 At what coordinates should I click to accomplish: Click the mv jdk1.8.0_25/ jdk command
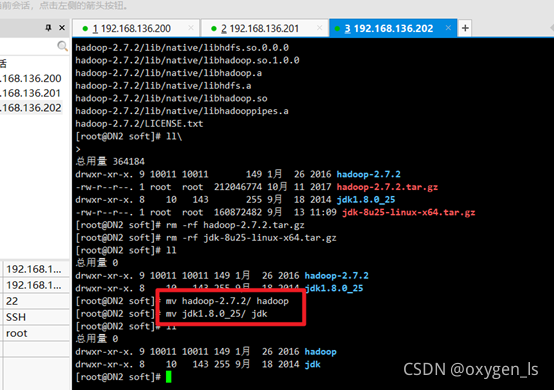click(x=217, y=314)
